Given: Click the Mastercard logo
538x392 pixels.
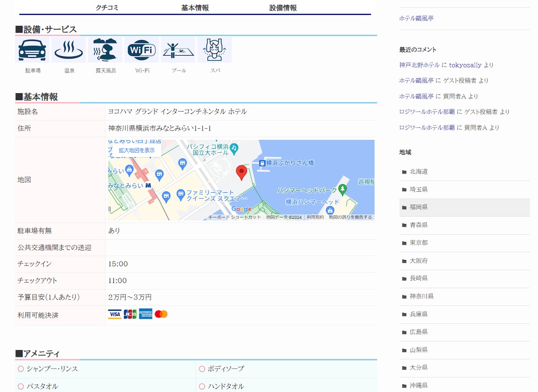Looking at the screenshot, I should click(x=161, y=314).
